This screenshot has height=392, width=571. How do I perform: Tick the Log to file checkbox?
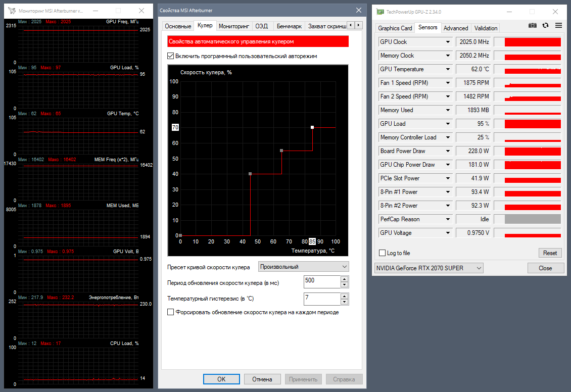[x=383, y=253]
